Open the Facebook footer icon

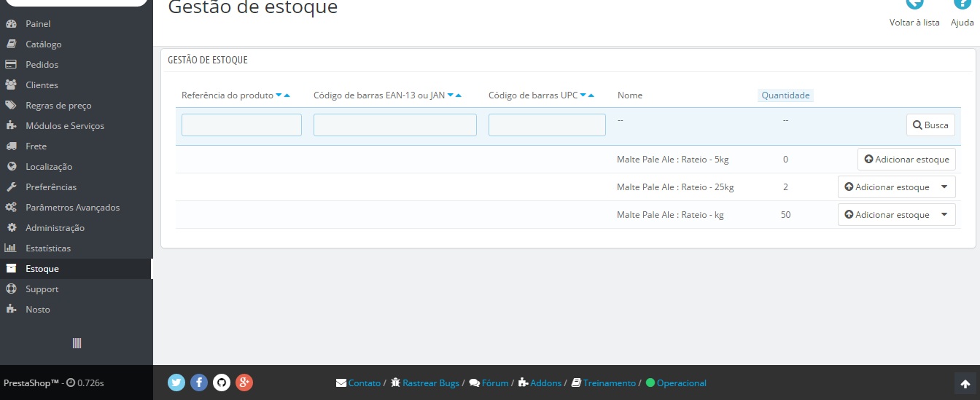199,383
